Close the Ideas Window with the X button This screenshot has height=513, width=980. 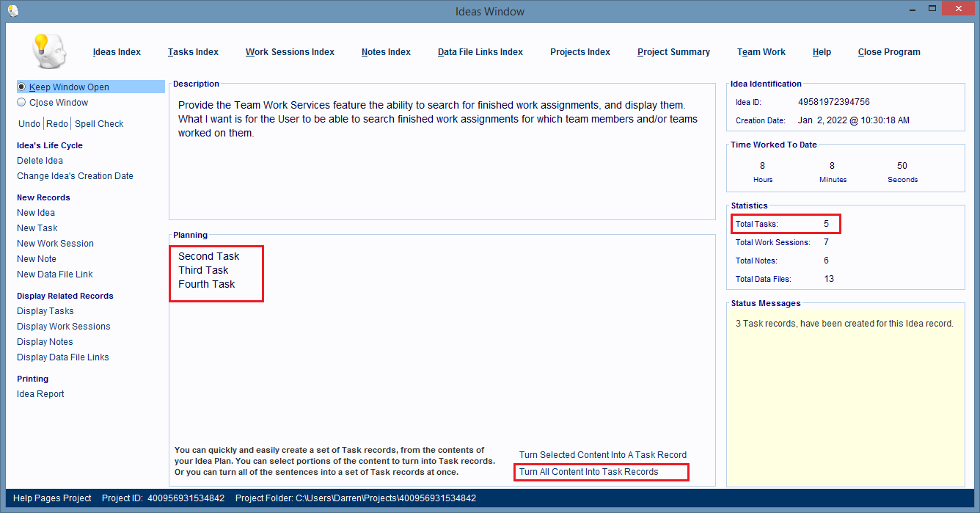(959, 9)
